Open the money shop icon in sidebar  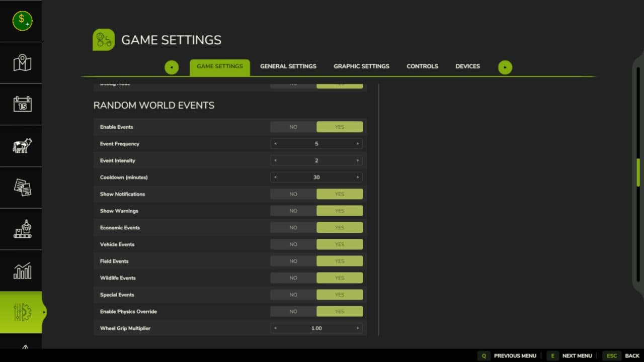click(x=22, y=21)
